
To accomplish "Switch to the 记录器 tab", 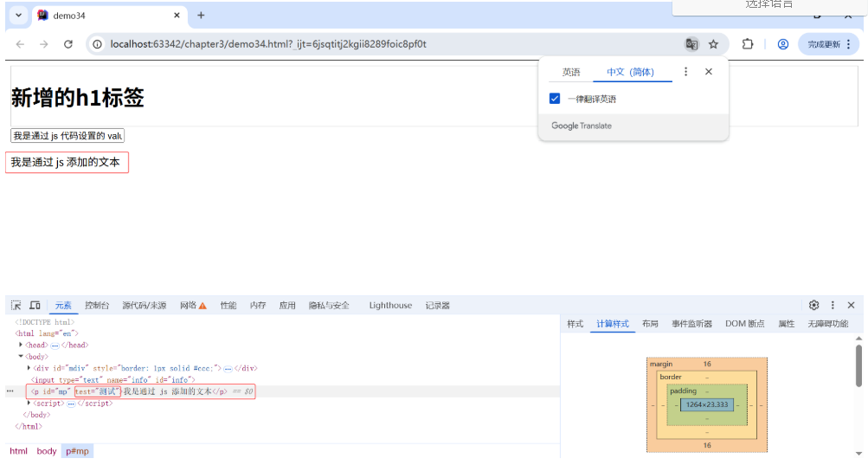I will [x=437, y=306].
